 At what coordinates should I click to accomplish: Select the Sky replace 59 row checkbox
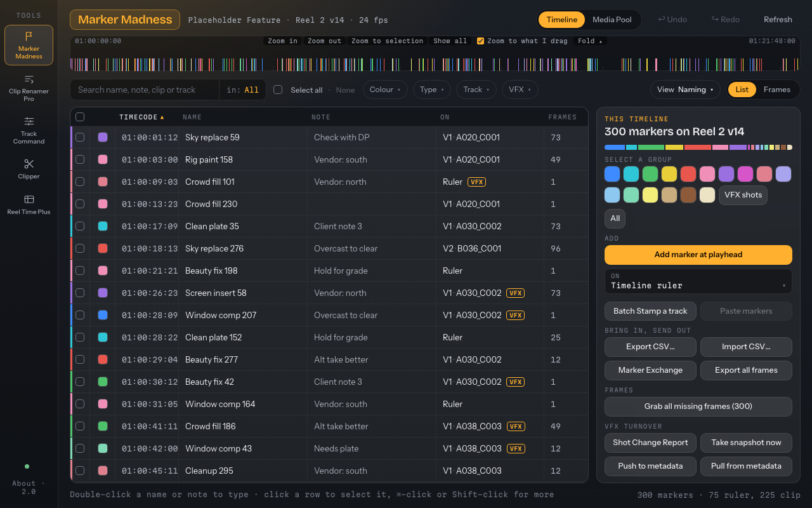click(80, 137)
